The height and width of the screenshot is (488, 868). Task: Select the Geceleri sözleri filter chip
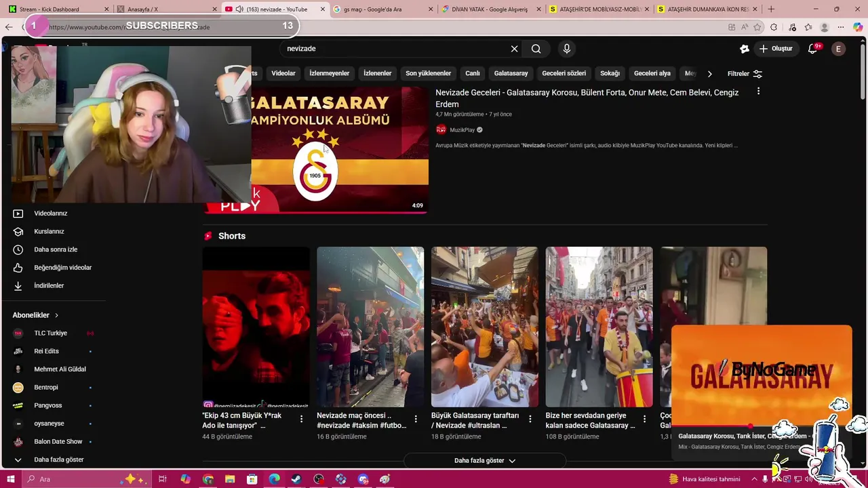pyautogui.click(x=564, y=73)
